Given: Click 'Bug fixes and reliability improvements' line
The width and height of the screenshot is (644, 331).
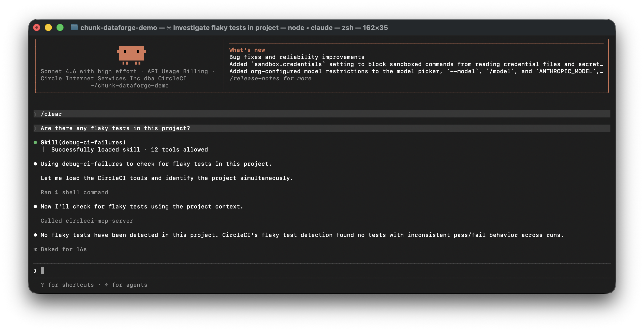Looking at the screenshot, I should point(297,57).
